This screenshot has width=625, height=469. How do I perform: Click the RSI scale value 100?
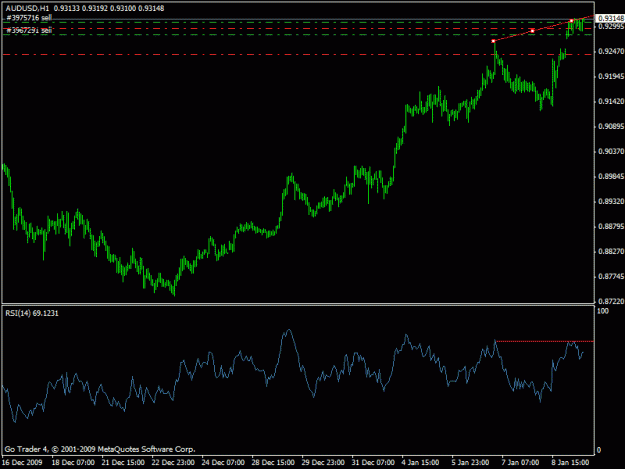pos(603,311)
